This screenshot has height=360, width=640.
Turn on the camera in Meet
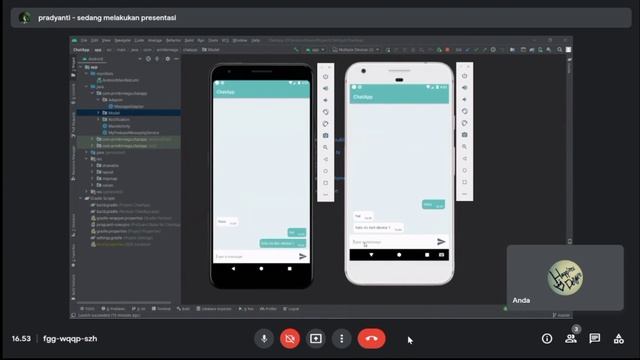290,338
